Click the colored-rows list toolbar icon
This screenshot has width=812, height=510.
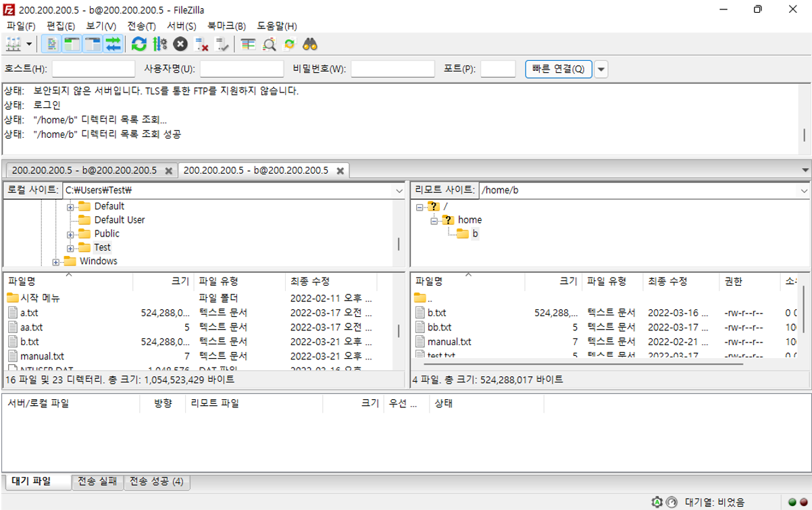(249, 45)
